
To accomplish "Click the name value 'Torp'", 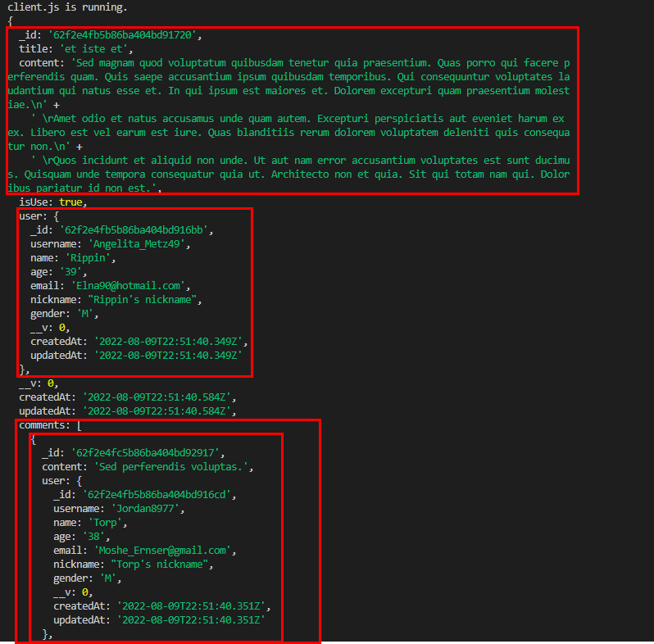I will pos(105,523).
